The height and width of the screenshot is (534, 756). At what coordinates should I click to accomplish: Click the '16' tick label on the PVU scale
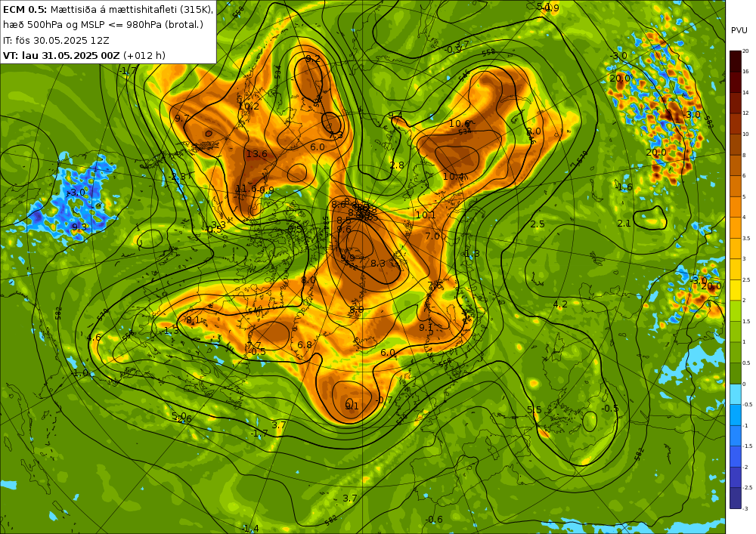[x=745, y=71]
